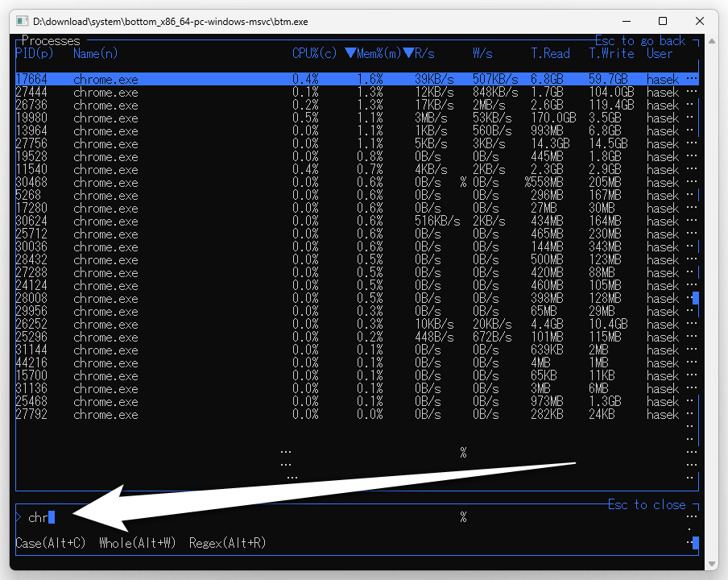The height and width of the screenshot is (580, 728).
Task: Select process row with PID 30624
Action: 357,221
